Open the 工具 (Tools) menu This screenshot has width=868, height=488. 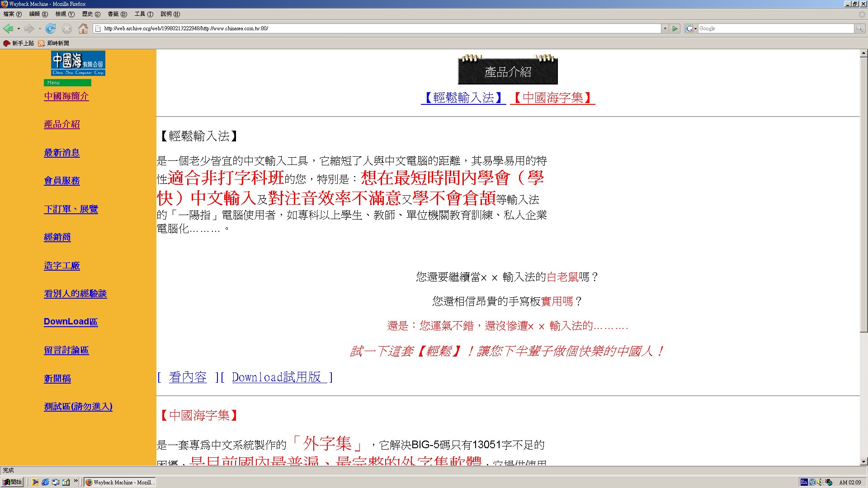pos(143,14)
